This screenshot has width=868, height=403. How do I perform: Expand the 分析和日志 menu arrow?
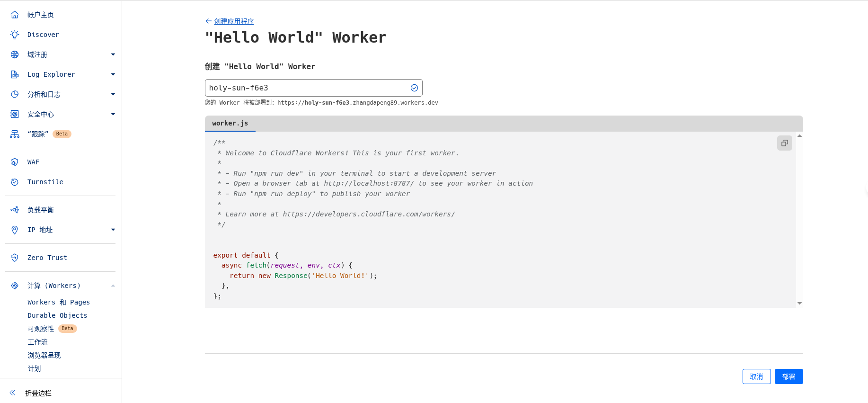coord(113,94)
